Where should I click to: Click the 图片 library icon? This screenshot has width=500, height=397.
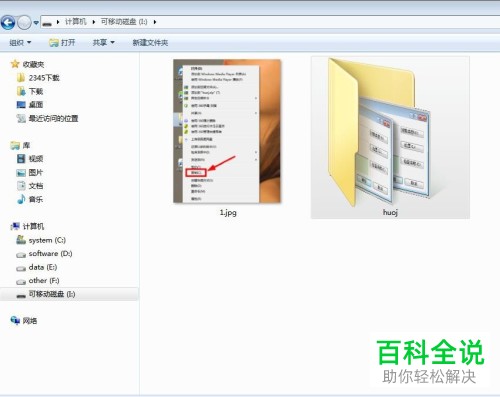21,173
